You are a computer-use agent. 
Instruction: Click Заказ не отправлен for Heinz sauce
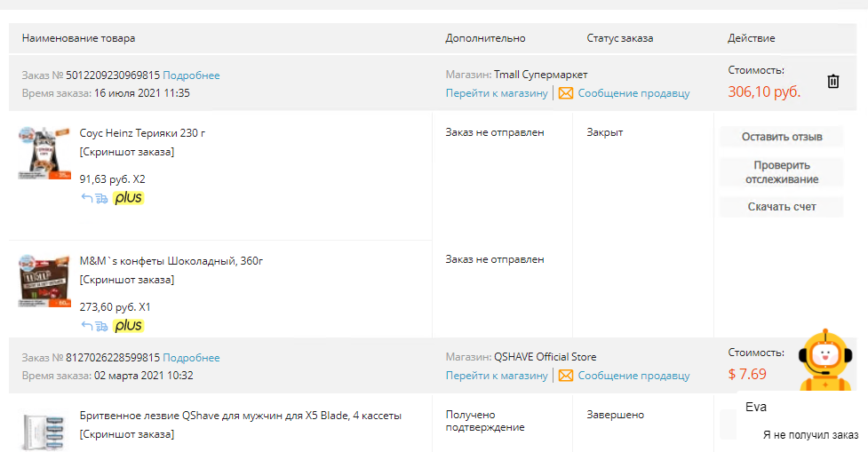pos(495,132)
